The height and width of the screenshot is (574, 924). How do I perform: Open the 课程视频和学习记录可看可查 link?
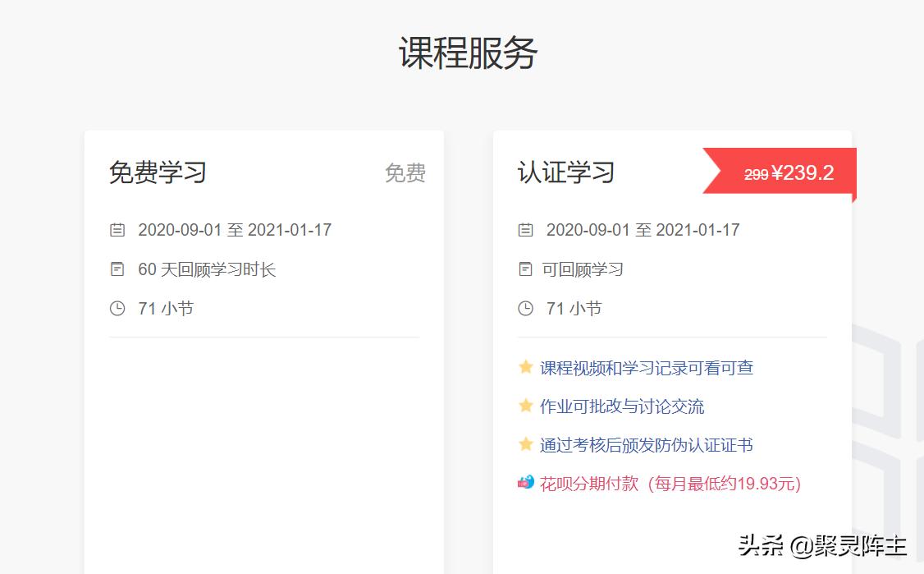[644, 368]
